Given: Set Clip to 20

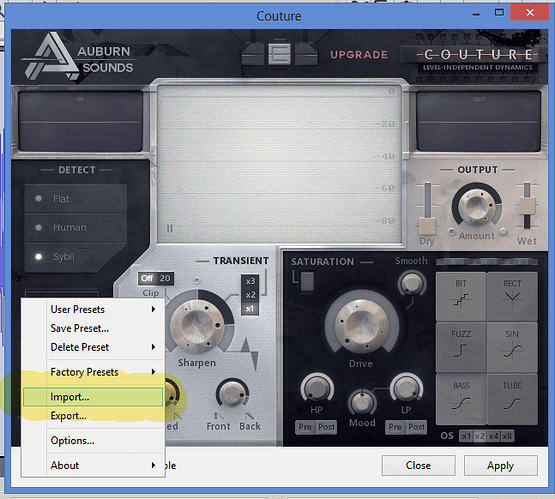Looking at the screenshot, I should (x=165, y=279).
